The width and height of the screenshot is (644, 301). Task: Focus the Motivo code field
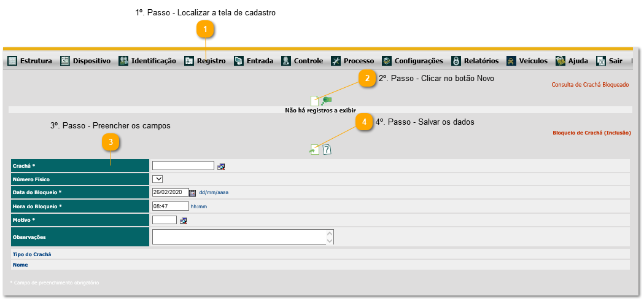point(165,220)
